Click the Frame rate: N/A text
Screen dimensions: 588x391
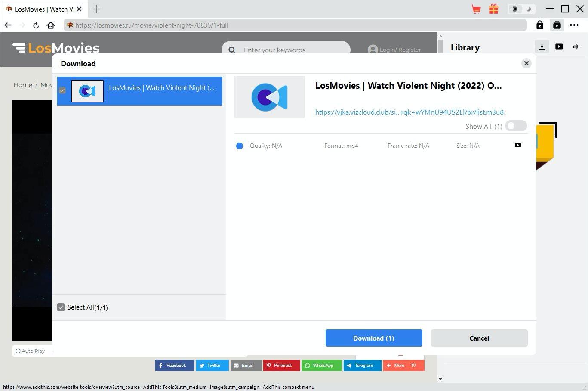[408, 146]
